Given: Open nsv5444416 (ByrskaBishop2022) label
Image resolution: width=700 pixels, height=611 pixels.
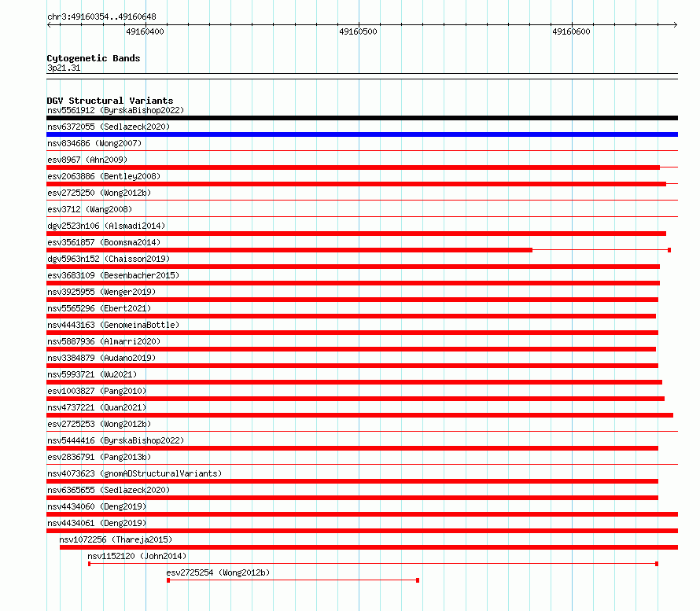Looking at the screenshot, I should pyautogui.click(x=116, y=440).
